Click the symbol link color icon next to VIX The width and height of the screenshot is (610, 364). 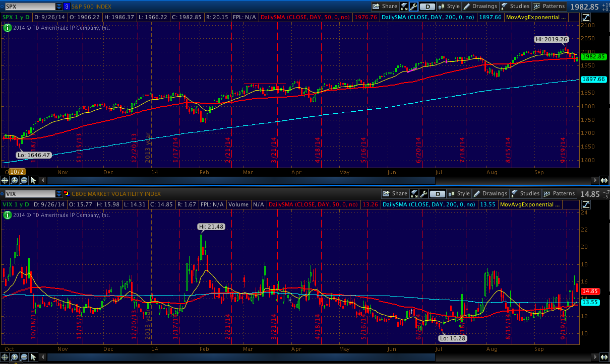[66, 194]
